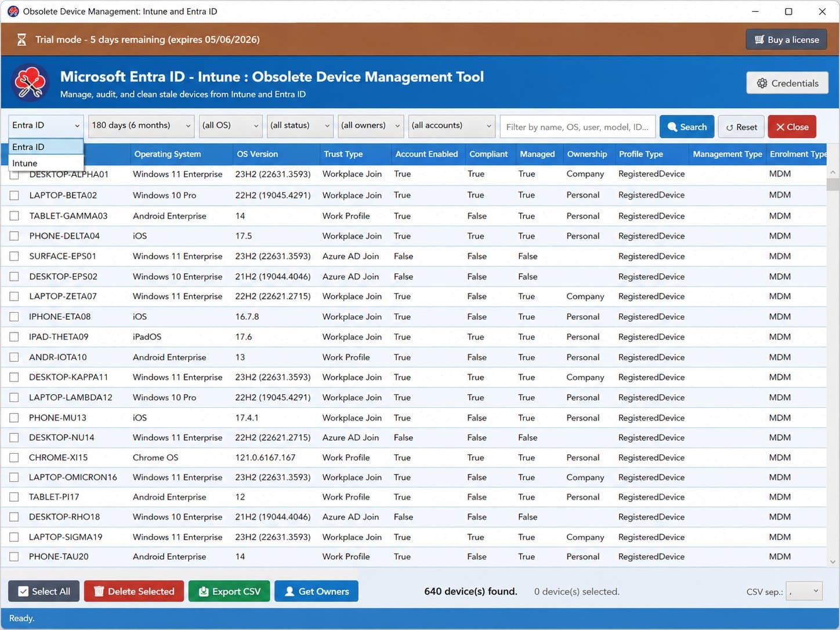The width and height of the screenshot is (840, 630).
Task: Click 640 device(s) found text
Action: 470,591
